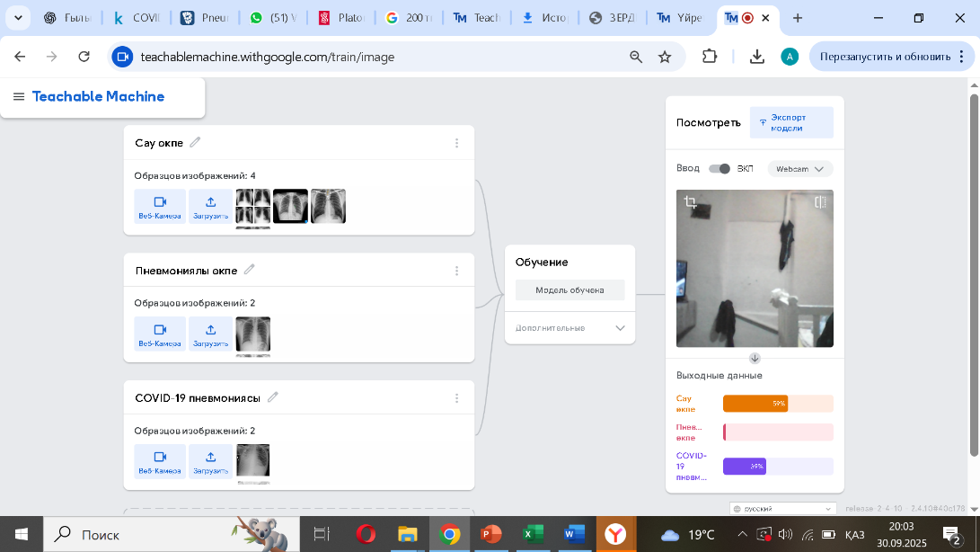The image size is (980, 552).
Task: Open the русский language dropdown
Action: 783,509
